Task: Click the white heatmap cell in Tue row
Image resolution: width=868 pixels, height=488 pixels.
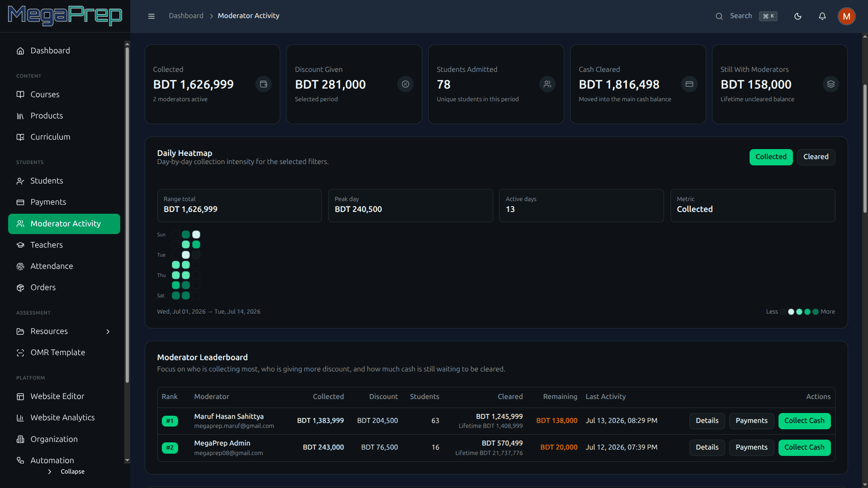Action: click(186, 255)
